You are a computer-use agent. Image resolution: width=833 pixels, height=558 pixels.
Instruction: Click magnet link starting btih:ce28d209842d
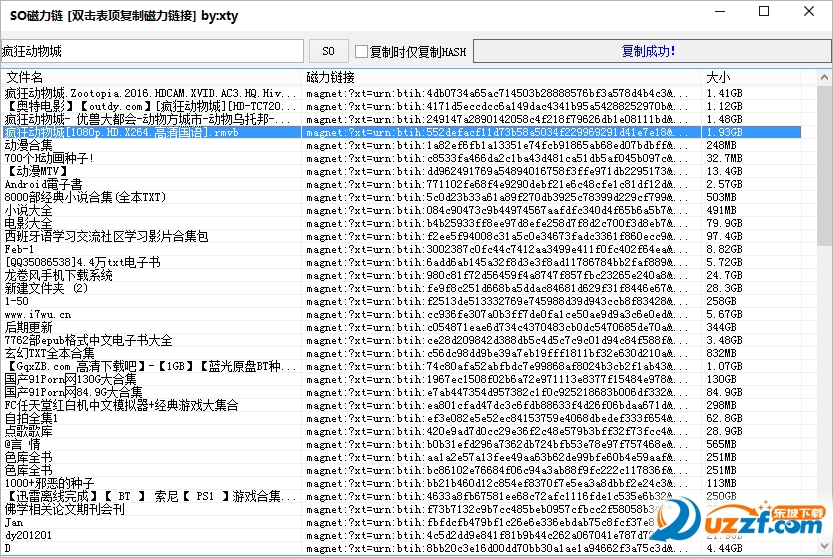pos(497,341)
